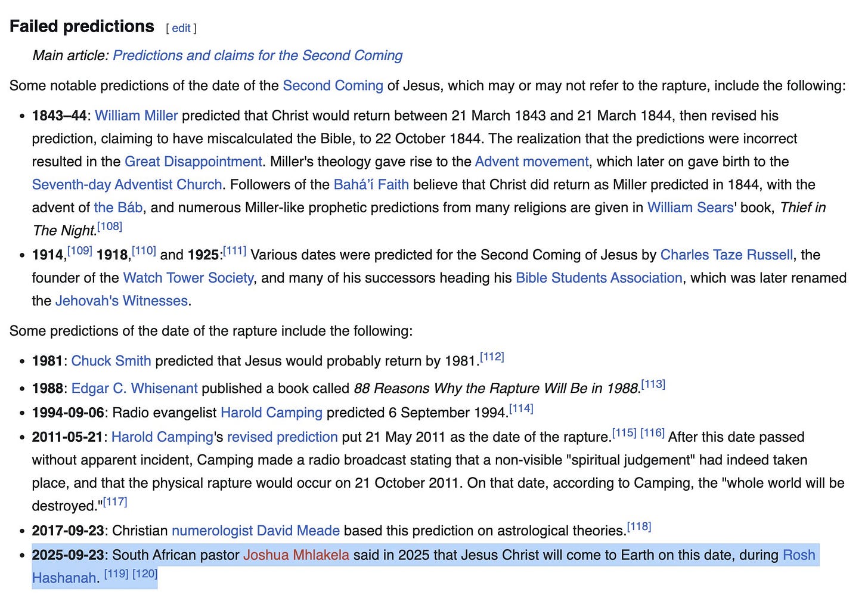Click the italic title Thief in
Screen dimensions: 868x604
[x=803, y=207]
